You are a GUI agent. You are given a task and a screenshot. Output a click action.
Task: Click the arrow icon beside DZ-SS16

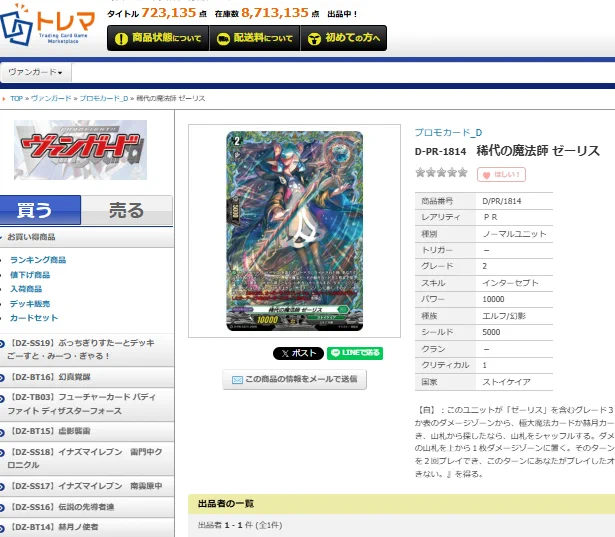[x=2, y=508]
